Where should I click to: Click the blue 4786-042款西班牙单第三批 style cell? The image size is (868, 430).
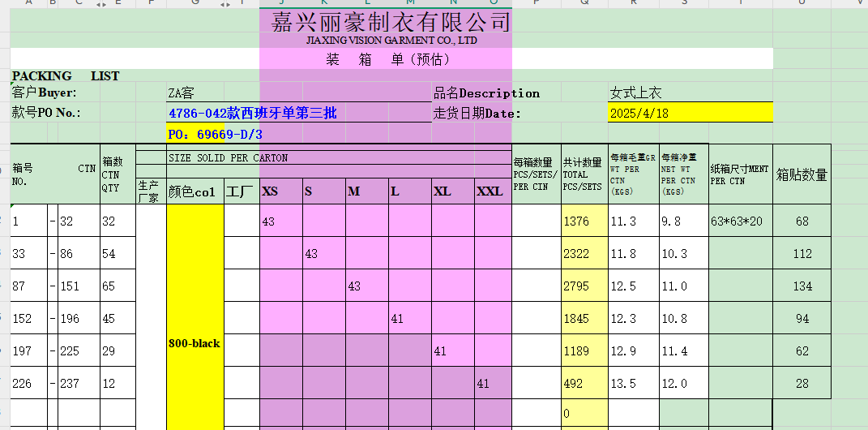[x=252, y=114]
